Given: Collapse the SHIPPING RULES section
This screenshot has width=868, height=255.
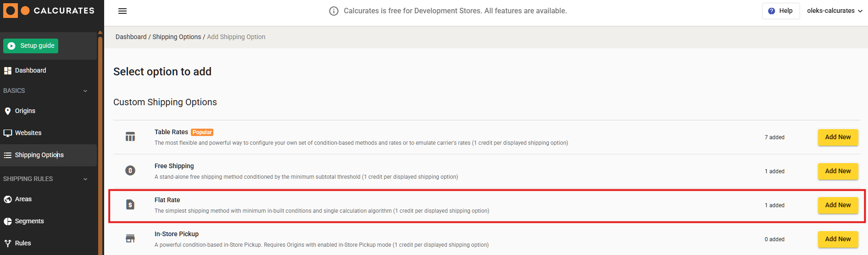Looking at the screenshot, I should pos(85,179).
